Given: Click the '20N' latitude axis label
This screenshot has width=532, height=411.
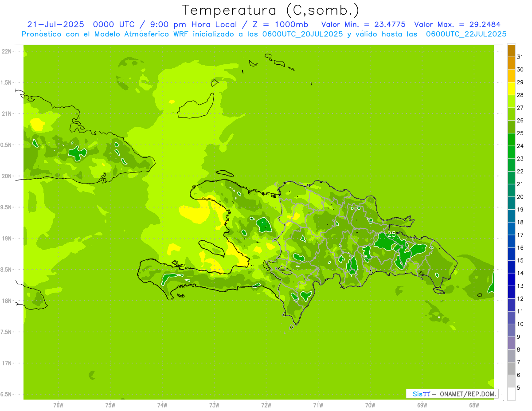Looking at the screenshot, I should pos(7,176).
